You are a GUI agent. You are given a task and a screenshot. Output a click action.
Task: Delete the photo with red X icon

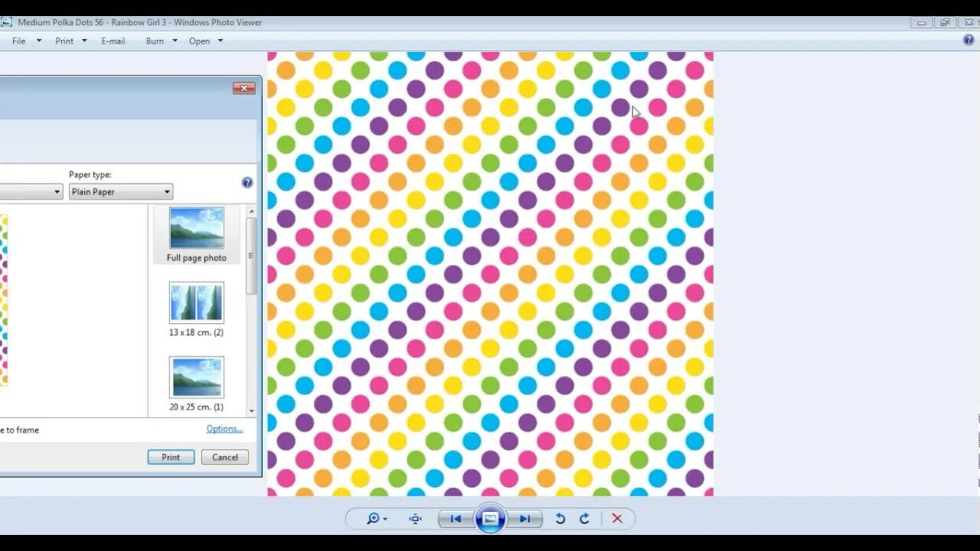pos(617,519)
